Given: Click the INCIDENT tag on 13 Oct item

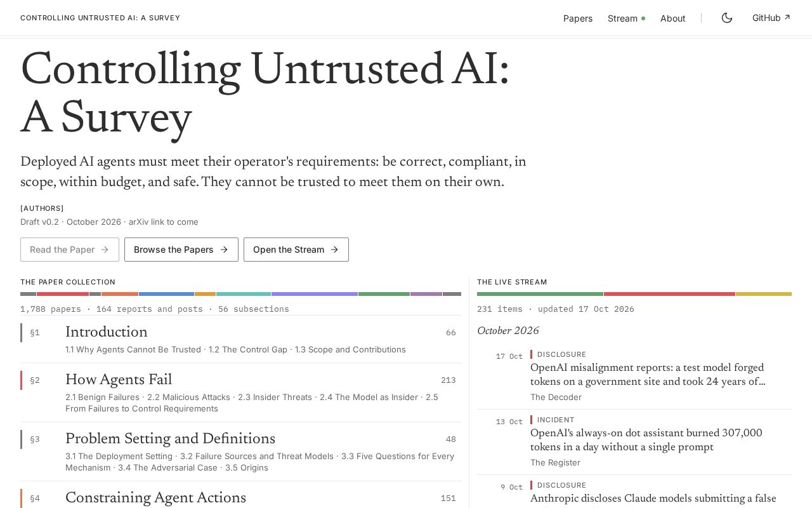Looking at the screenshot, I should tap(556, 420).
